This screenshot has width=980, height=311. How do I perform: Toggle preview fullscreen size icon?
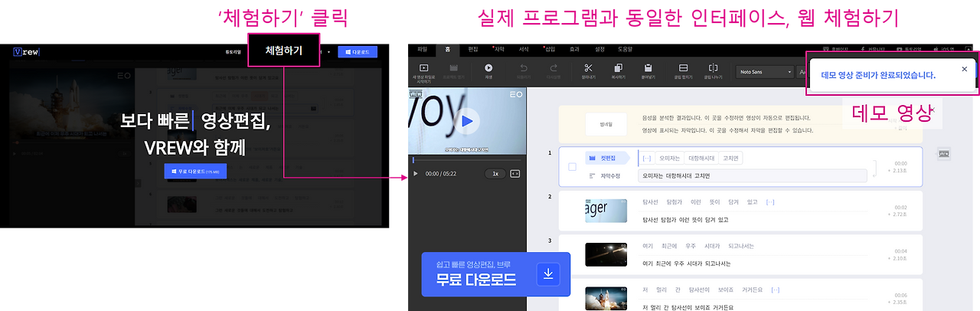coord(515,174)
